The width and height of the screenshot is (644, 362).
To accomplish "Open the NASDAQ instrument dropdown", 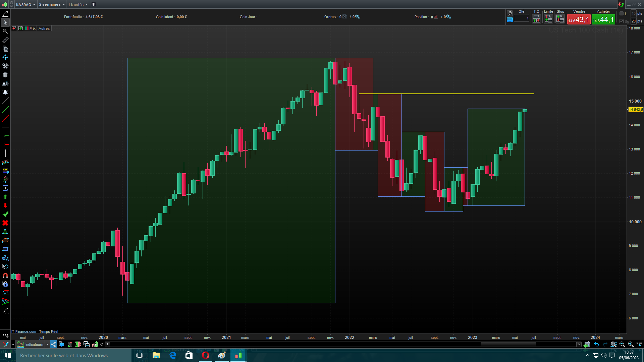I will (x=25, y=4).
